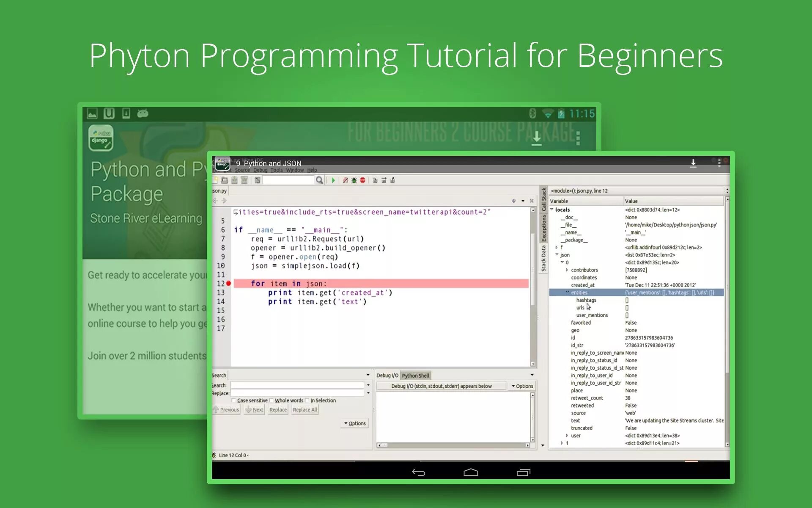Viewport: 812px width, 508px height.
Task: Select the entities row in Stack Data
Action: click(636, 293)
